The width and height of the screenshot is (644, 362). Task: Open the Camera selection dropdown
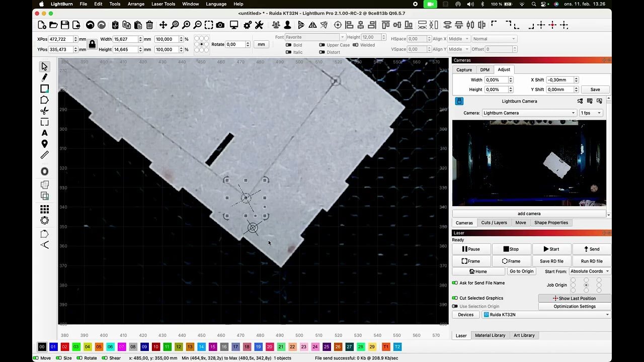529,113
